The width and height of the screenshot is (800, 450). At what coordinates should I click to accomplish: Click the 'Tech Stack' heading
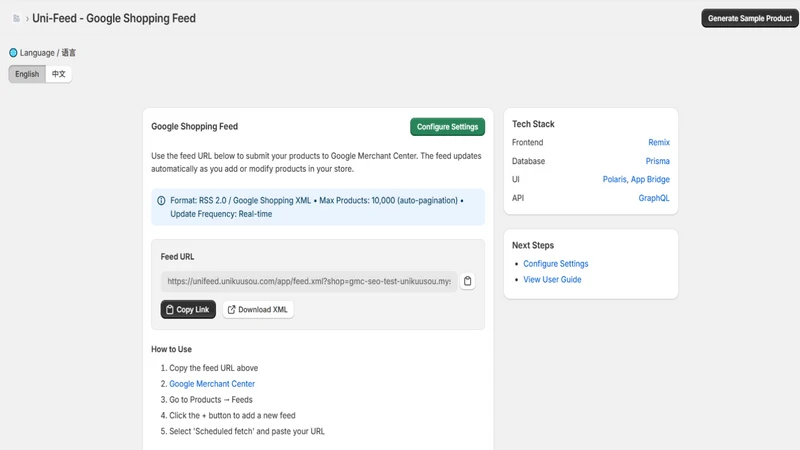(533, 124)
